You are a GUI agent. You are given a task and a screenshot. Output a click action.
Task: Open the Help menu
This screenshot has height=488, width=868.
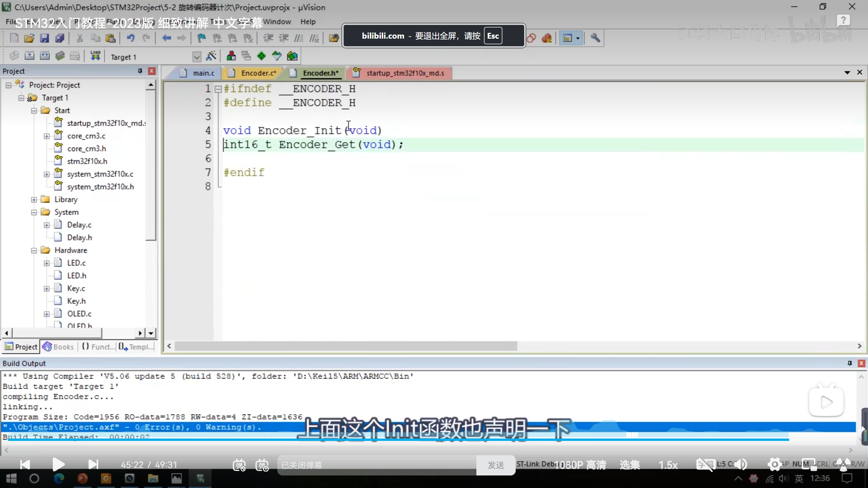pyautogui.click(x=308, y=22)
